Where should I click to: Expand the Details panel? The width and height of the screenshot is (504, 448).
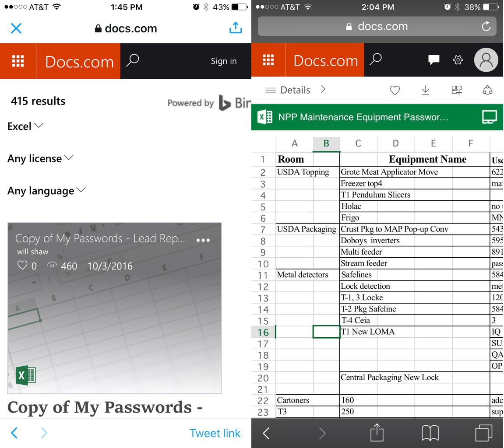point(288,90)
